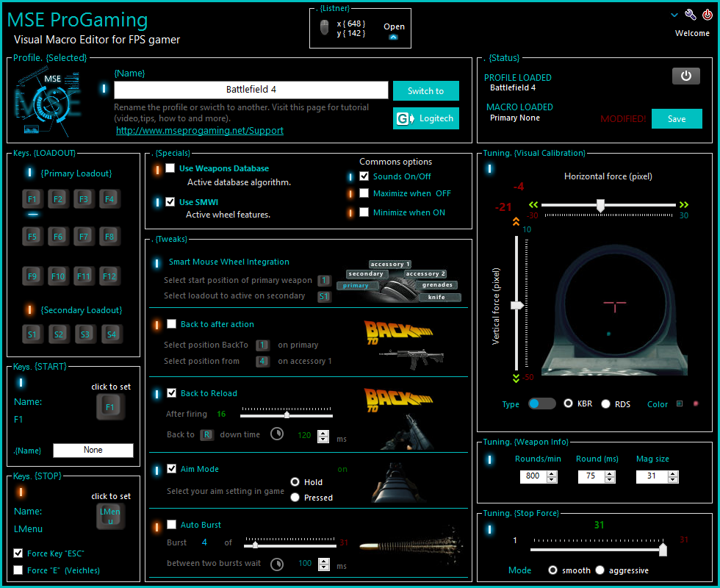720x588 pixels.
Task: Set STOP key via LMenu keycap
Action: coord(110,516)
